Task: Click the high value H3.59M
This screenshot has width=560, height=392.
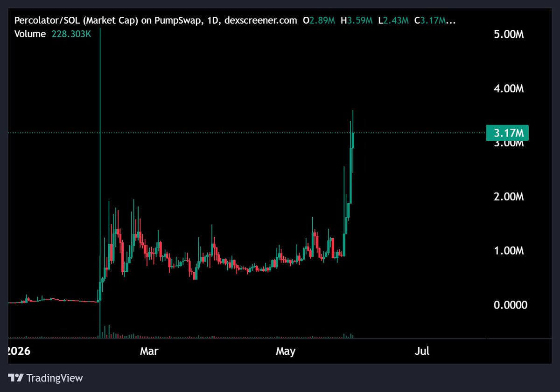Action: [357, 21]
